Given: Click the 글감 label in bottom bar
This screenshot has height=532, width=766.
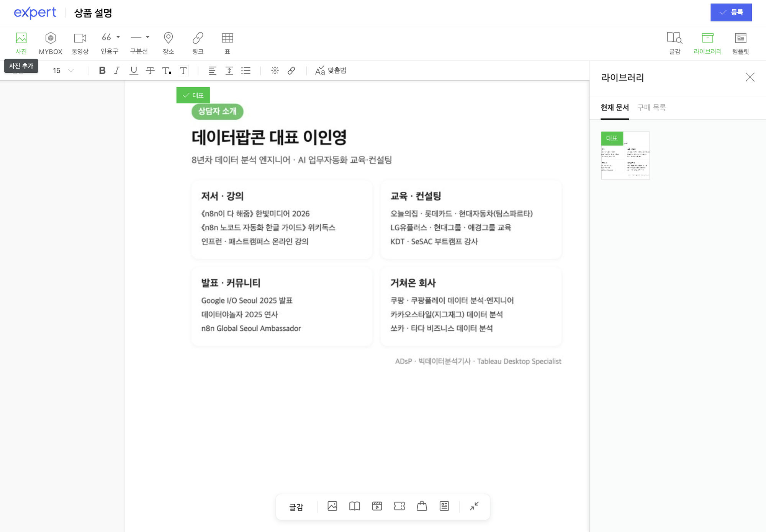Looking at the screenshot, I should coord(296,507).
